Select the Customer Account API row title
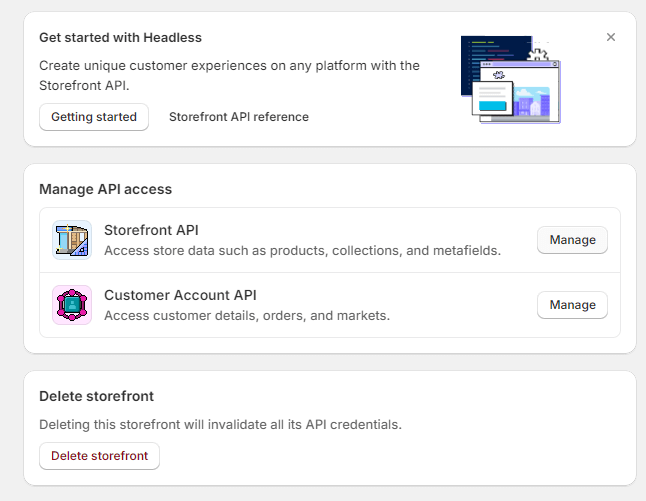The image size is (646, 501). click(x=180, y=295)
